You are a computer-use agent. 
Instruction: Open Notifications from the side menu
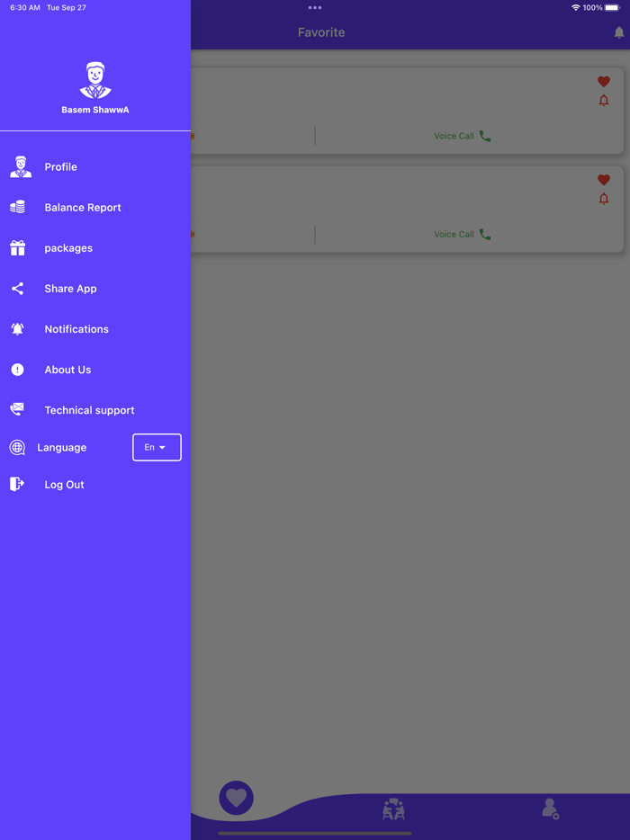[x=95, y=329]
